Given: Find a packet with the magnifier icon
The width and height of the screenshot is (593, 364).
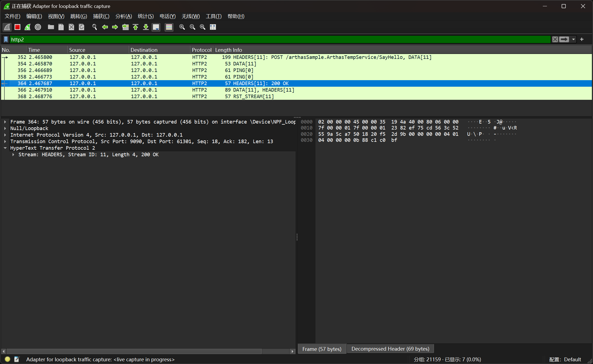Looking at the screenshot, I should [95, 27].
